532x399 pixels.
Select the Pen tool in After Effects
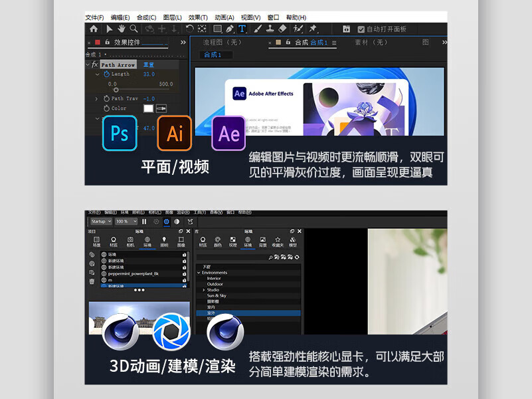230,29
